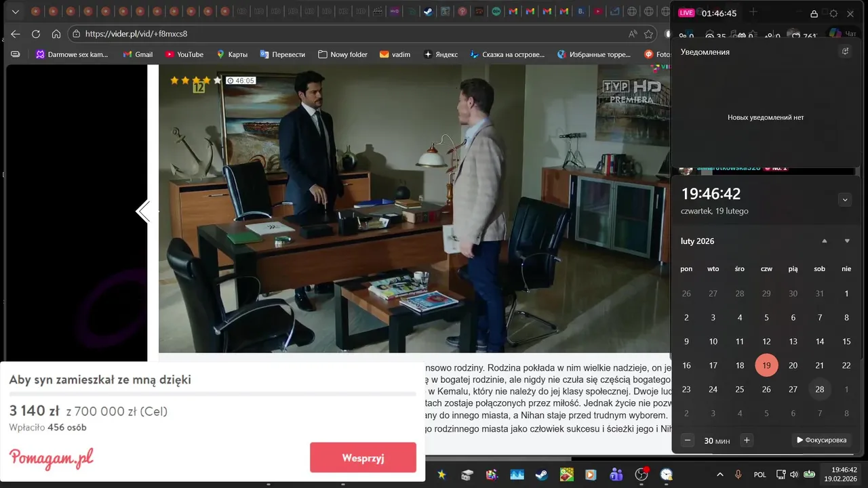Click the video player frame
This screenshot has width=868, height=488.
click(414, 209)
